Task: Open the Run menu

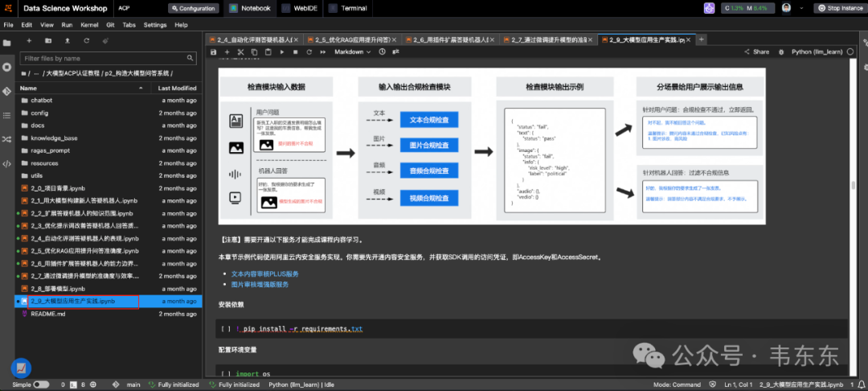Action: (x=67, y=25)
